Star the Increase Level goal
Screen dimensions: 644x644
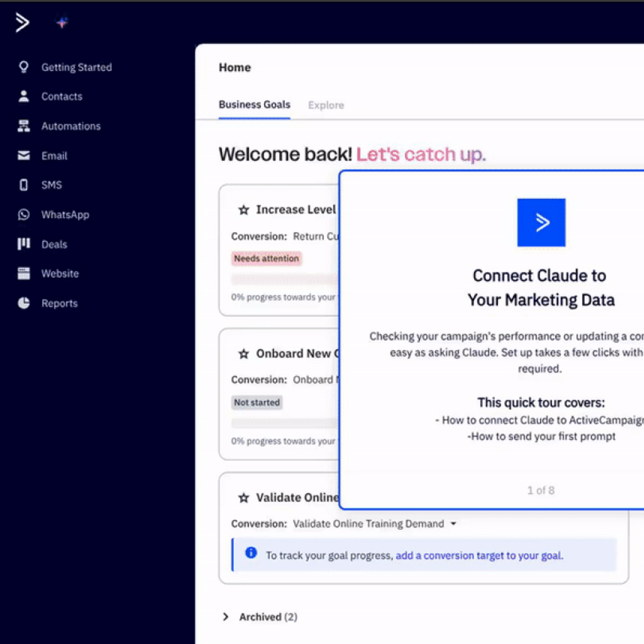click(x=244, y=210)
